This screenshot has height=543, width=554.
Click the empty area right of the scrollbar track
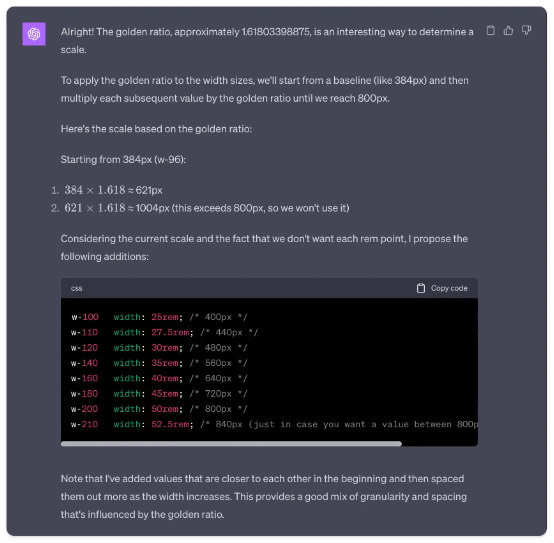tap(440, 444)
